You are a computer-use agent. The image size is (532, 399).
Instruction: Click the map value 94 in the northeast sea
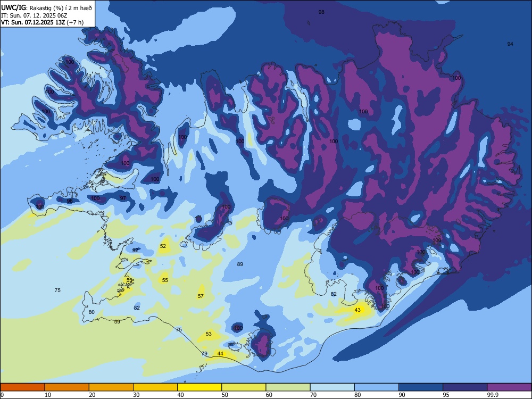(x=510, y=44)
